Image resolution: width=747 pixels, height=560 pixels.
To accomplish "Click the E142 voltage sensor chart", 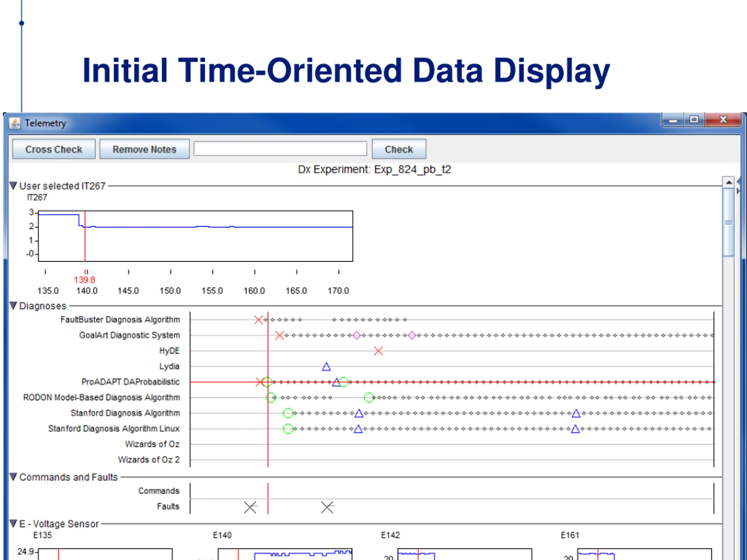I will (x=465, y=554).
